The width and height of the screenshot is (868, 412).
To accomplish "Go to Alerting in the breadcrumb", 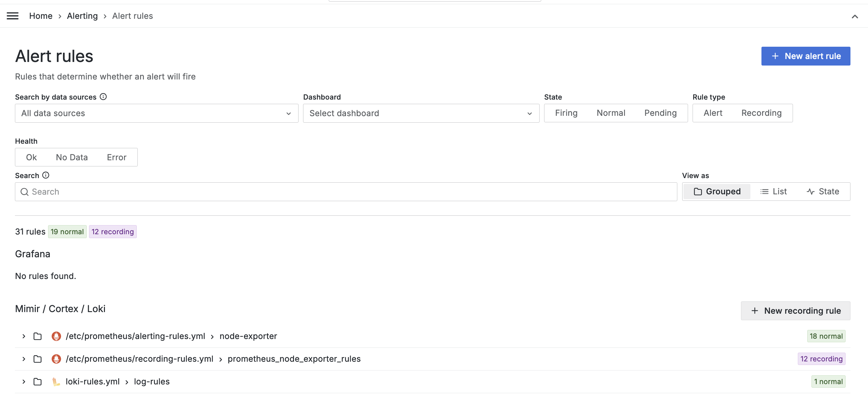I will [82, 16].
